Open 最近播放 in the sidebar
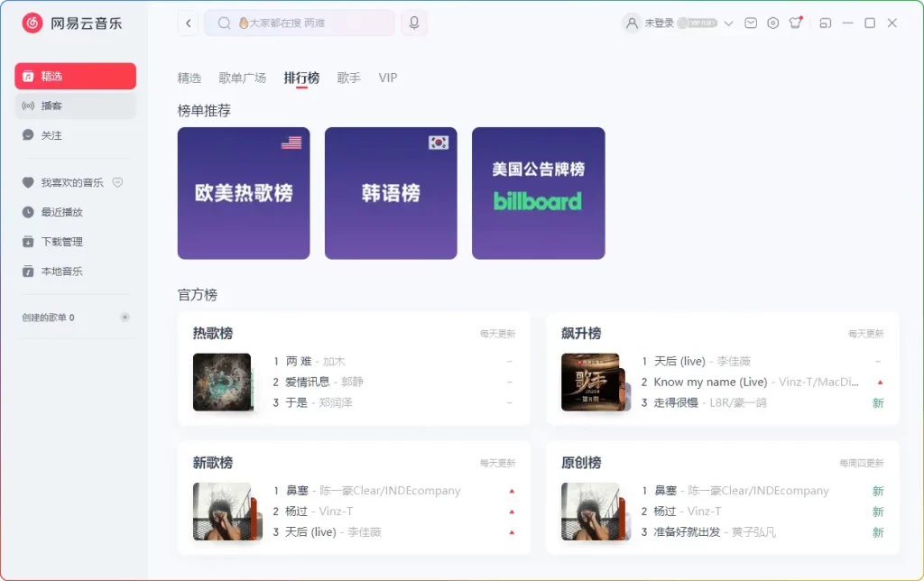This screenshot has width=924, height=581. pos(76,212)
